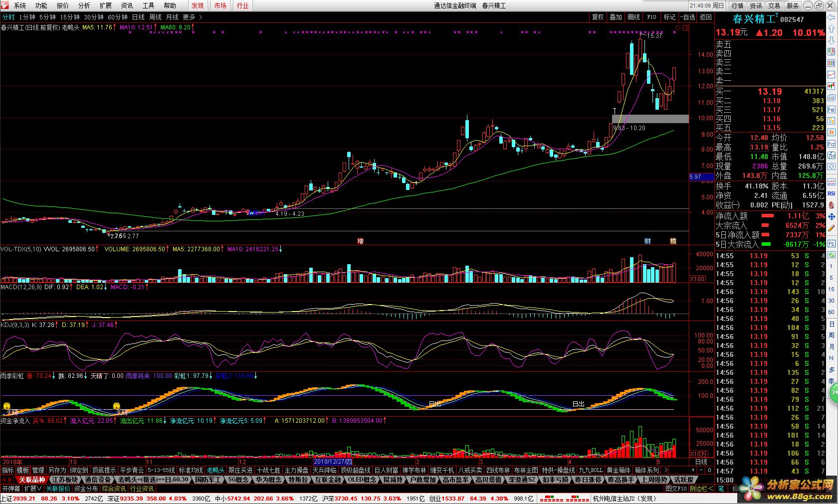Select the 老鸭头 indicator tab
This screenshot has width=838, height=504.
coord(215,470)
